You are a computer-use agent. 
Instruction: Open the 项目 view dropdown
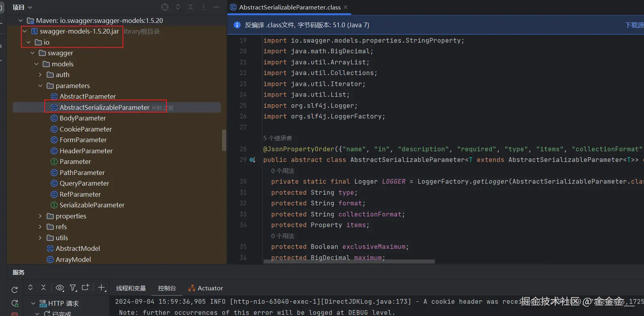coord(22,7)
